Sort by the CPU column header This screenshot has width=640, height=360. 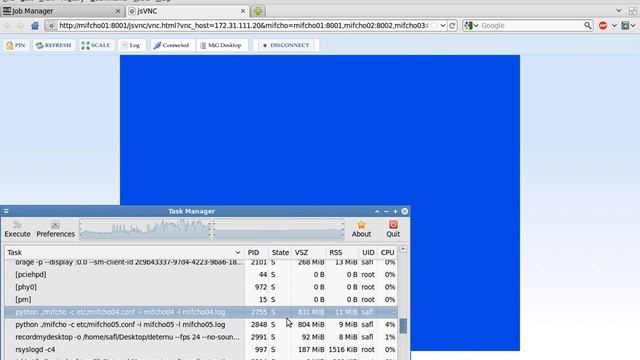[387, 253]
